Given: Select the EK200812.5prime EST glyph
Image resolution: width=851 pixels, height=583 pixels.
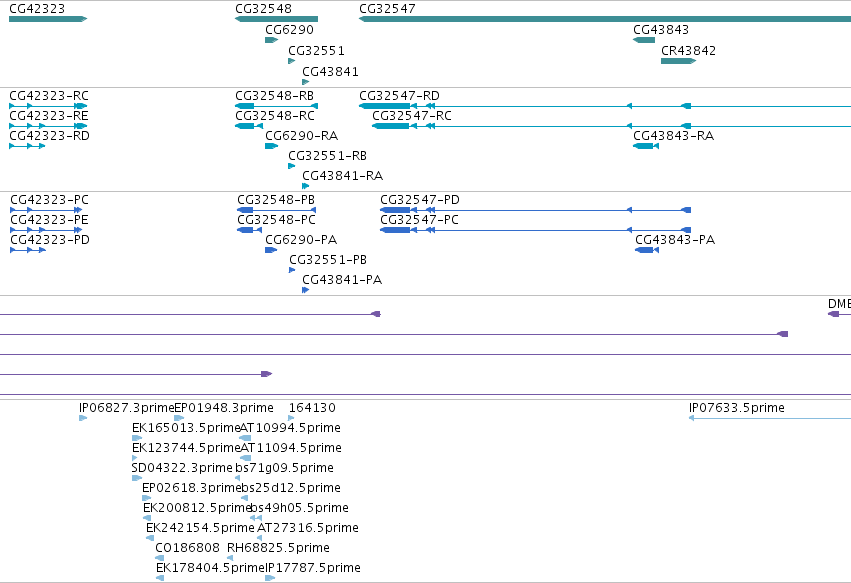Looking at the screenshot, I should pyautogui.click(x=147, y=518).
